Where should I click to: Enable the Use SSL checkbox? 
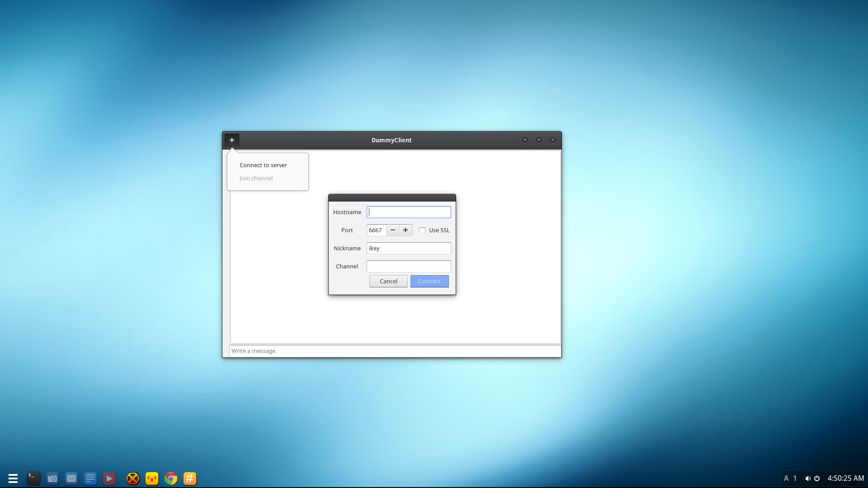(x=422, y=230)
